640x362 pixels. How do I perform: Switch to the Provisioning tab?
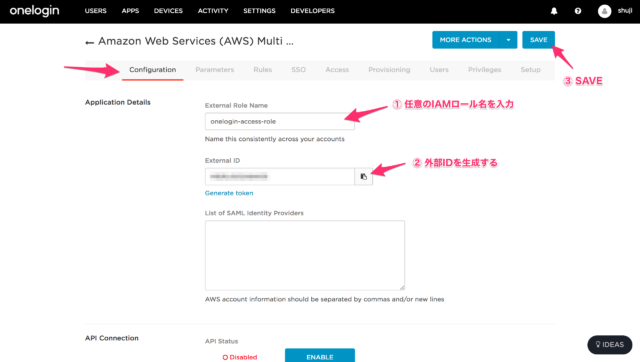point(389,70)
